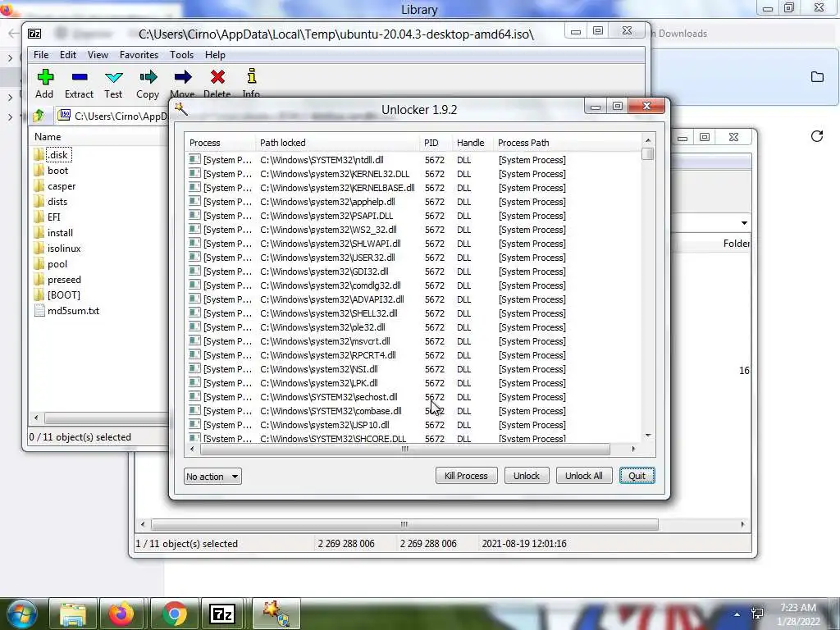The width and height of the screenshot is (840, 630).
Task: Show hidden tray icons arrow
Action: pyautogui.click(x=737, y=614)
